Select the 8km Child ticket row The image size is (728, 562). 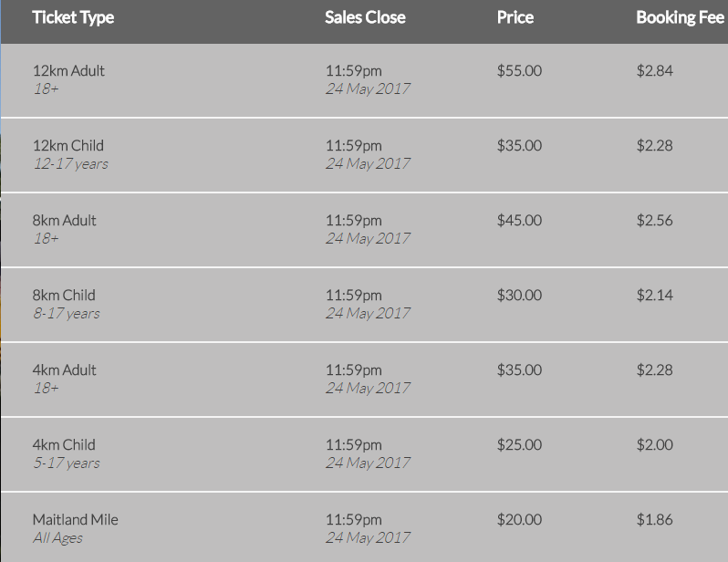click(64, 296)
